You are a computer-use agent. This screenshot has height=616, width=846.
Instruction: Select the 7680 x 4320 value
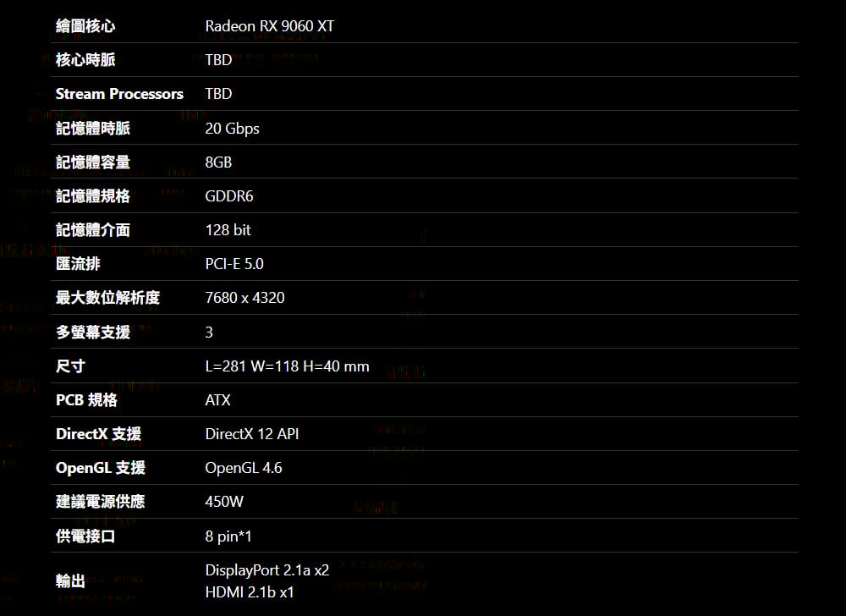pyautogui.click(x=244, y=298)
